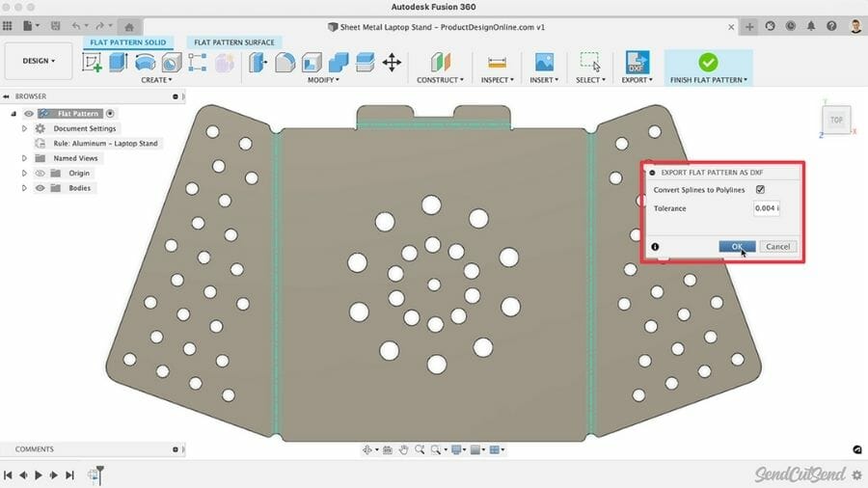Click the timeline feature marker

[x=93, y=474]
